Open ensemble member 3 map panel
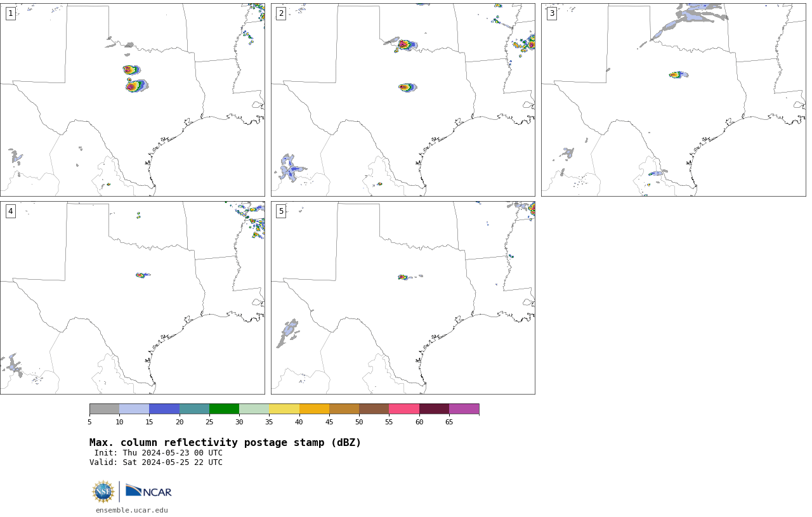812x517 pixels. tap(673, 100)
